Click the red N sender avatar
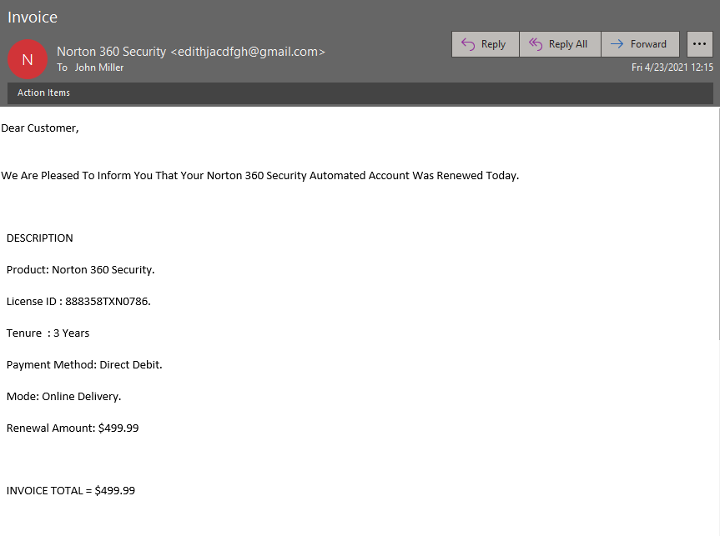Image resolution: width=720 pixels, height=536 pixels. coord(28,59)
